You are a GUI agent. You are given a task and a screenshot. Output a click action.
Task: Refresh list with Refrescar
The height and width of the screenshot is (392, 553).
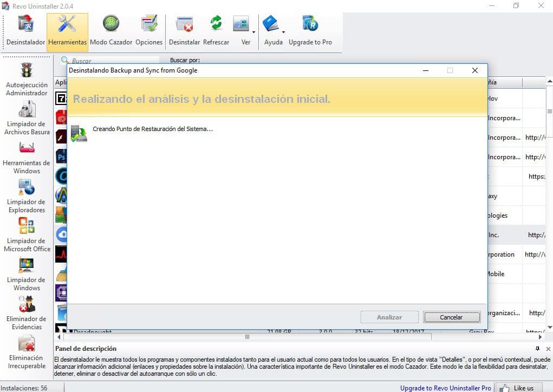point(216,31)
